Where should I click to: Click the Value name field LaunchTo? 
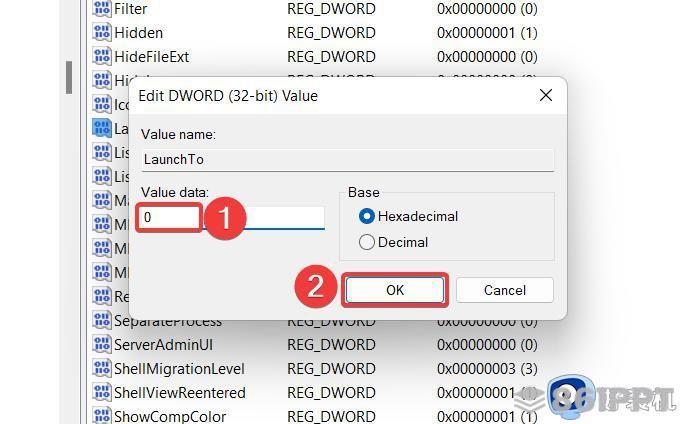click(348, 160)
